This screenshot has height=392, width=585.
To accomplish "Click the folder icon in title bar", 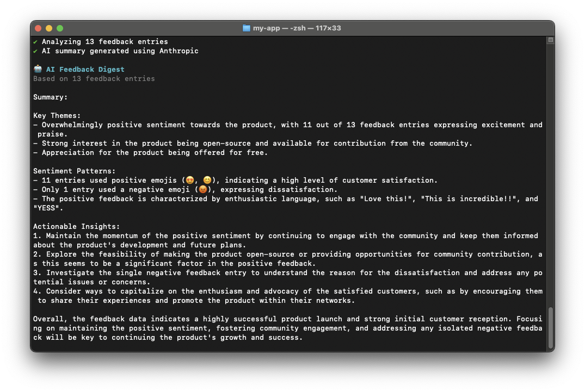I will [246, 28].
